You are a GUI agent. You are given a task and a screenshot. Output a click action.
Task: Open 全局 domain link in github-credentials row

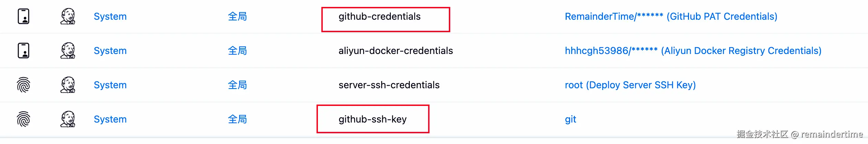(x=237, y=16)
